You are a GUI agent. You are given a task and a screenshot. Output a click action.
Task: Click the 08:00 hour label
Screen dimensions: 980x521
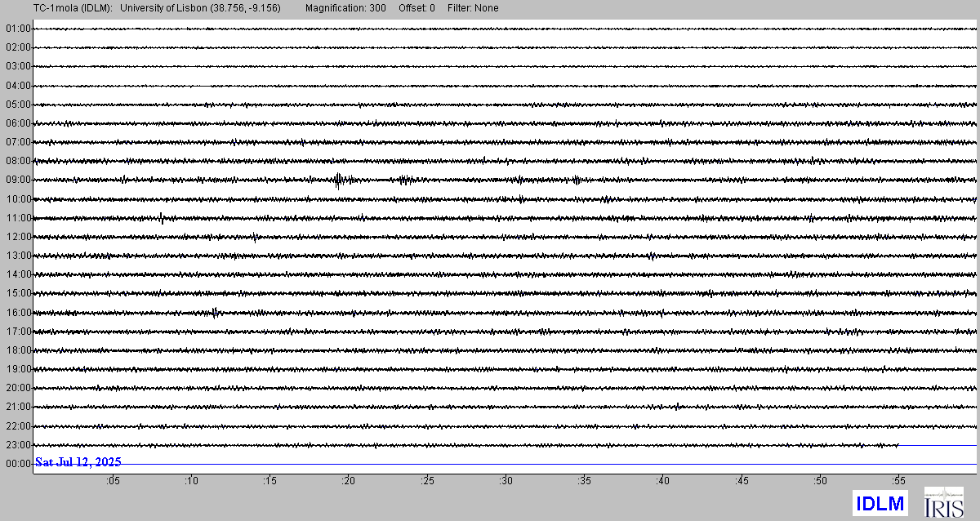pos(18,161)
